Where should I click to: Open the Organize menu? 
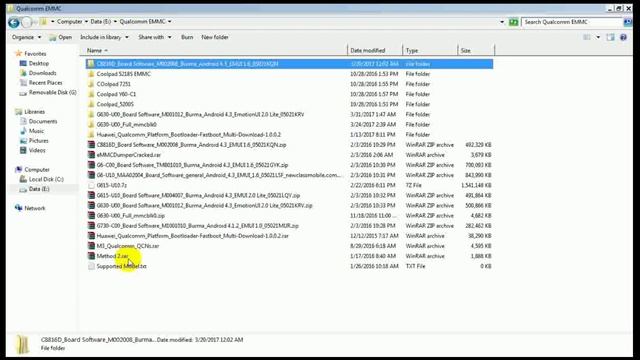(27, 37)
